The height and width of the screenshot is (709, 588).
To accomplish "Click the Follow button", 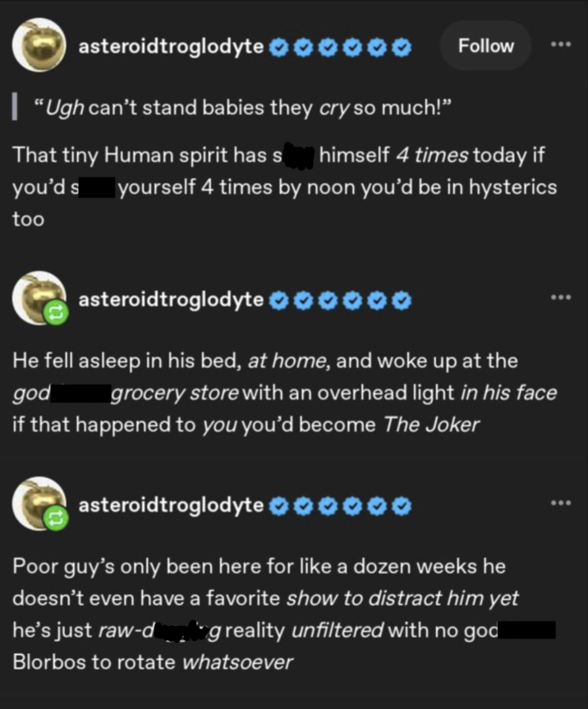I will pos(485,46).
